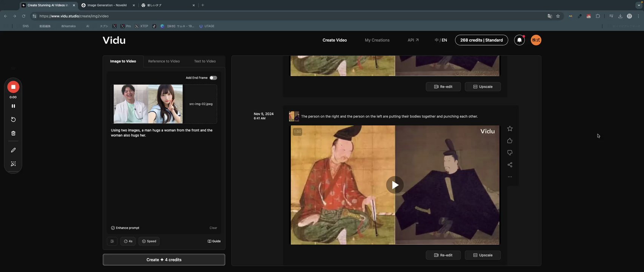The width and height of the screenshot is (644, 272).
Task: Open Google Translate icon in address bar
Action: click(550, 16)
